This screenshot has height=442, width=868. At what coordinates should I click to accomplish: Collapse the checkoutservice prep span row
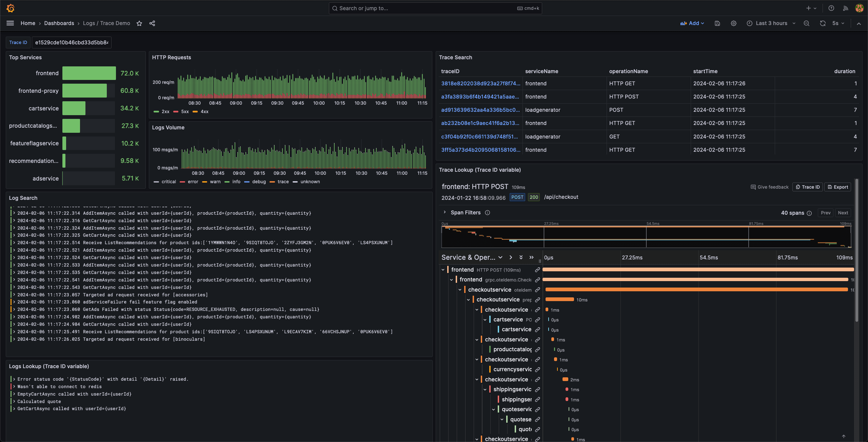click(x=468, y=300)
